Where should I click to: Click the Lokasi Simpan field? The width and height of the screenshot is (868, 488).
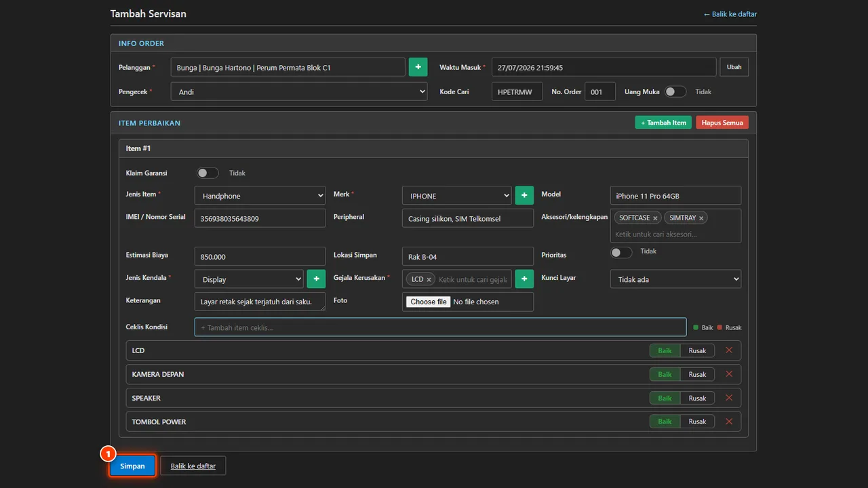(468, 256)
